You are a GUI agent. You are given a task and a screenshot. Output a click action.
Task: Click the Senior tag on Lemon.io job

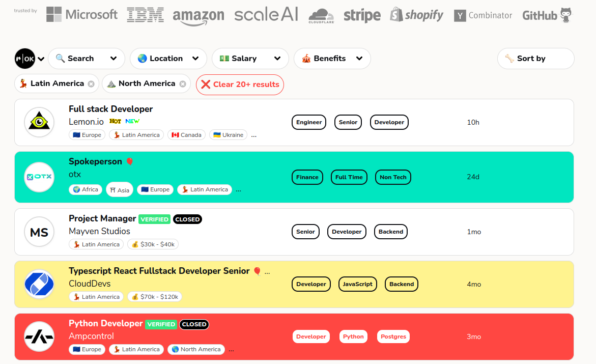pos(348,122)
